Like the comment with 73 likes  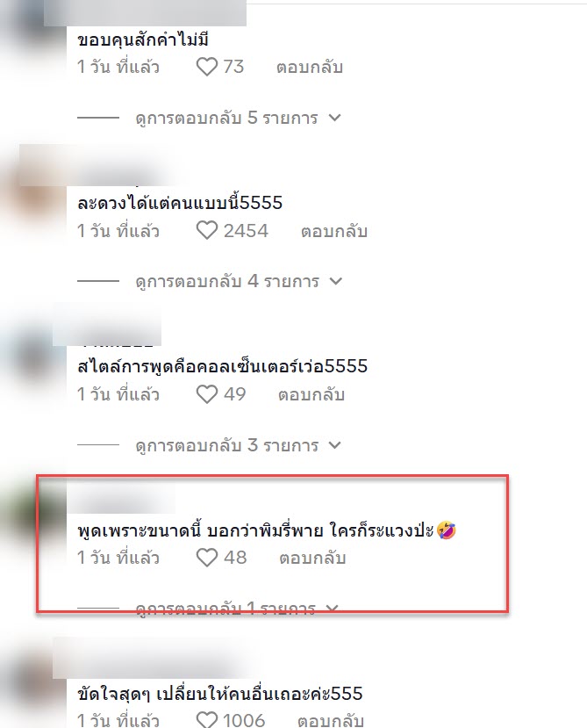coord(207,67)
